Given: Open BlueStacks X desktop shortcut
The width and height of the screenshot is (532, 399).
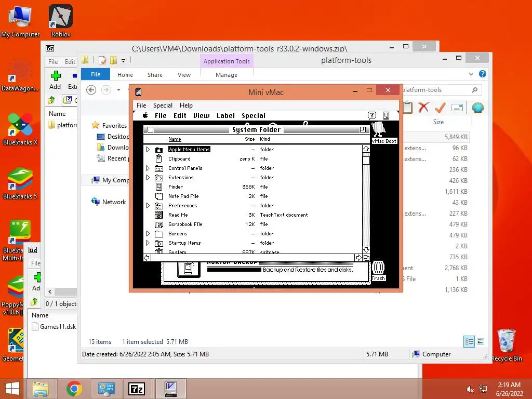Looking at the screenshot, I should tap(20, 129).
